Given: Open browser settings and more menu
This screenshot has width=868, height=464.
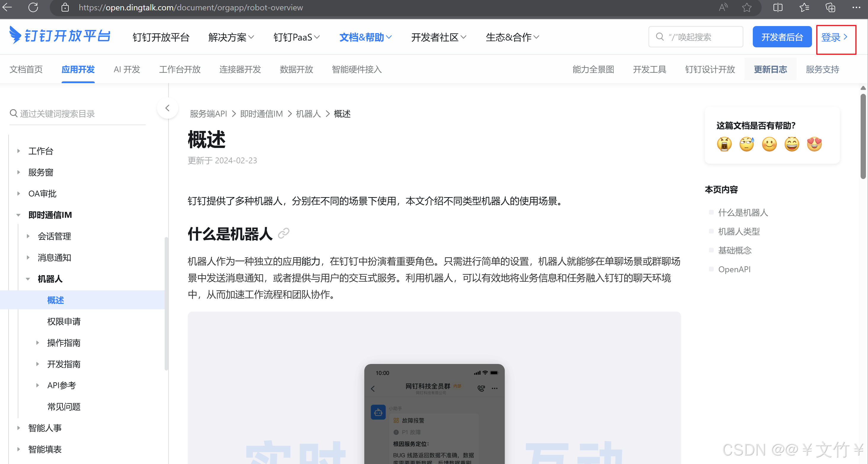Looking at the screenshot, I should pyautogui.click(x=856, y=7).
